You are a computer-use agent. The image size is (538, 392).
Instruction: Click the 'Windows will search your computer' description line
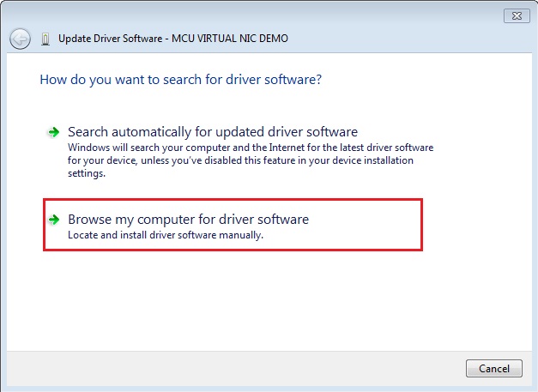(x=250, y=148)
